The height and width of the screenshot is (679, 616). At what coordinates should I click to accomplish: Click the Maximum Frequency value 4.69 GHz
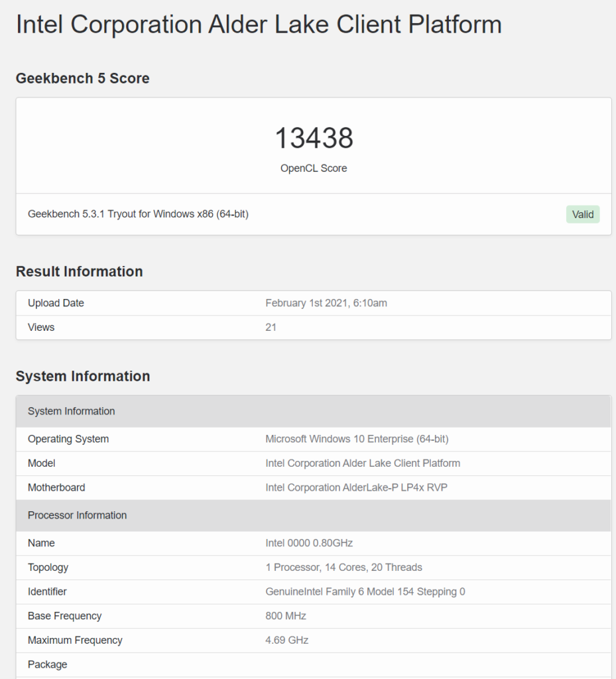pos(286,640)
